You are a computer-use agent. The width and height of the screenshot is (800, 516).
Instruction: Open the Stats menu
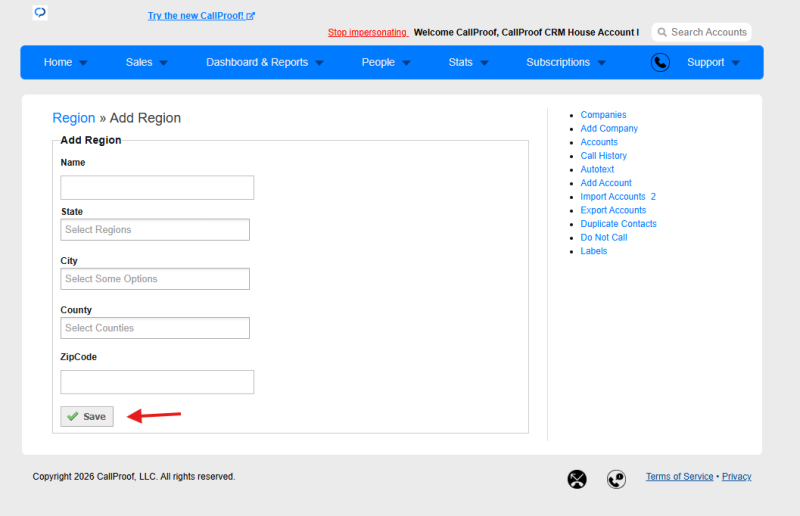click(x=460, y=62)
